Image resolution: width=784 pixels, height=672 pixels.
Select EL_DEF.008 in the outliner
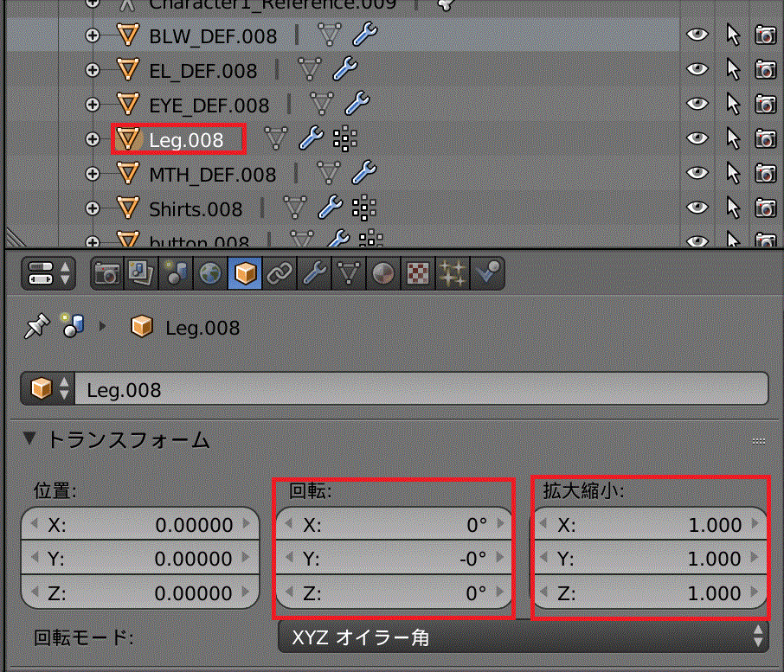[202, 70]
